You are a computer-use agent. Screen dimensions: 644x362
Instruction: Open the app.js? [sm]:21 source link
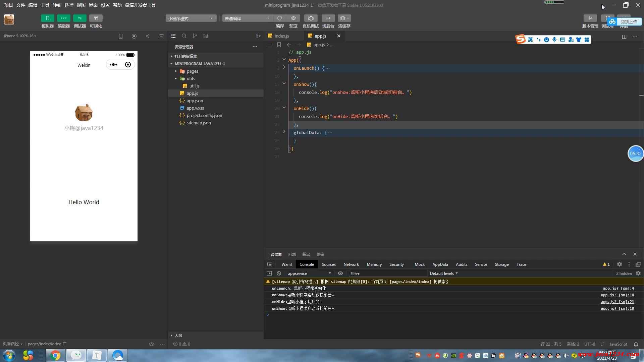pyautogui.click(x=617, y=302)
